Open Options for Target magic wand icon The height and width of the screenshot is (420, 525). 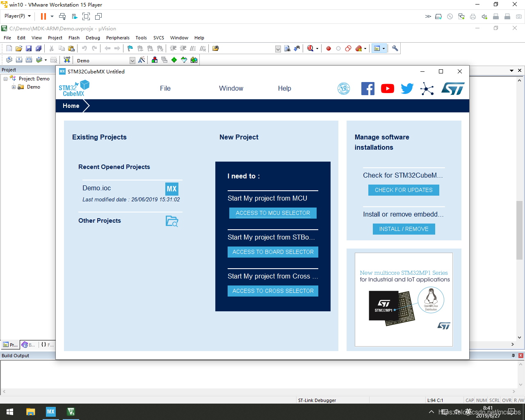(x=142, y=60)
